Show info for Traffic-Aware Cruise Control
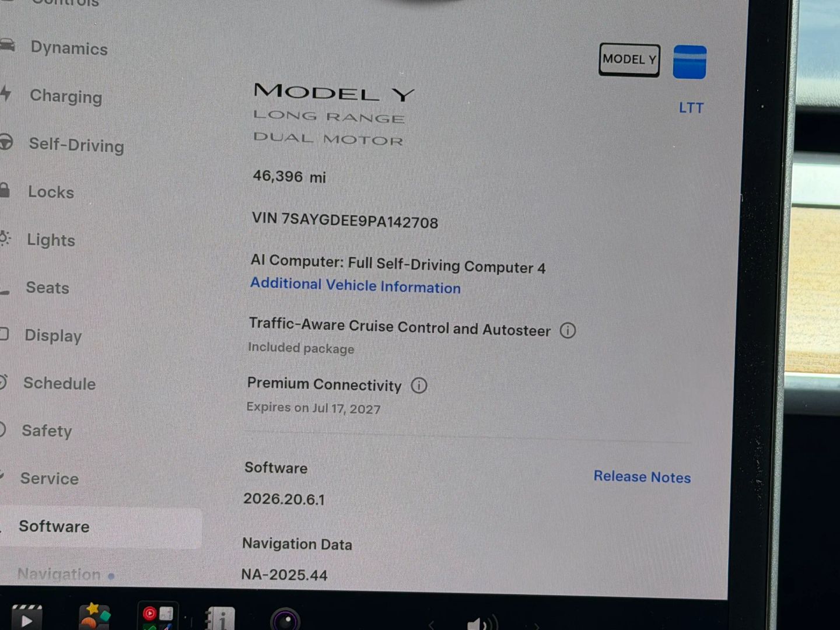The height and width of the screenshot is (630, 840). (x=568, y=331)
